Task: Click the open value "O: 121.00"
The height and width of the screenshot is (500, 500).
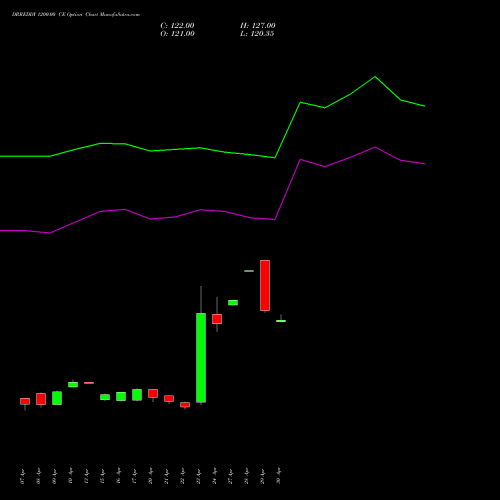Action: (177, 34)
